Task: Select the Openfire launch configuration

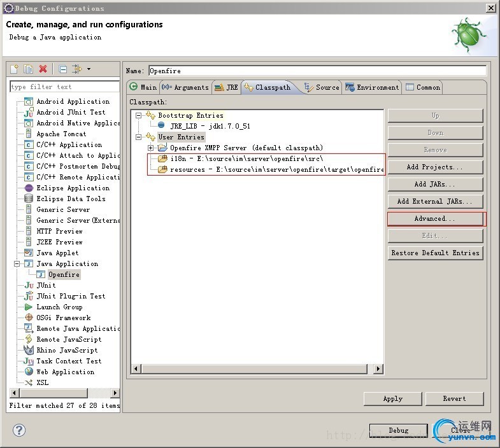Action: 64,274
